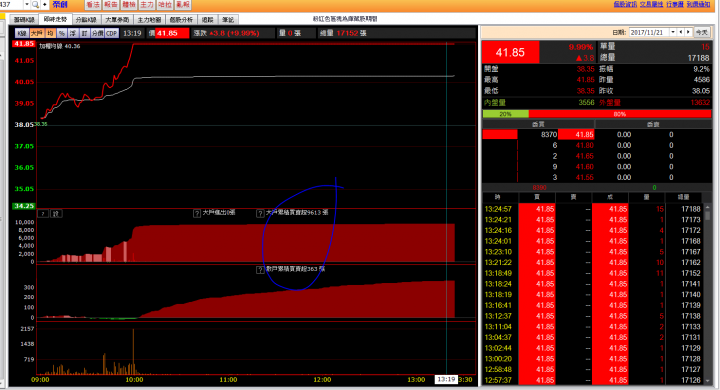Select the 13:00:20 tick row
Viewport: 720px width, 390px height.
point(592,359)
